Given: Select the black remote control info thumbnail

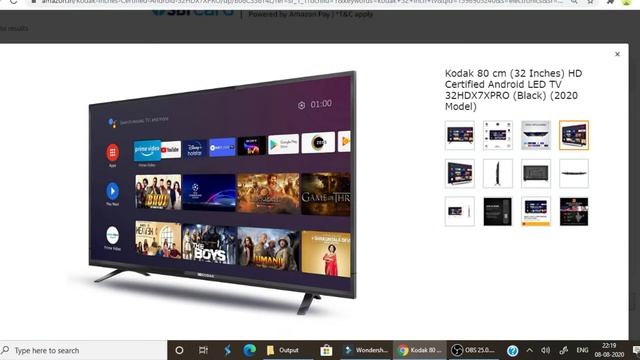Looking at the screenshot, I should [x=498, y=211].
